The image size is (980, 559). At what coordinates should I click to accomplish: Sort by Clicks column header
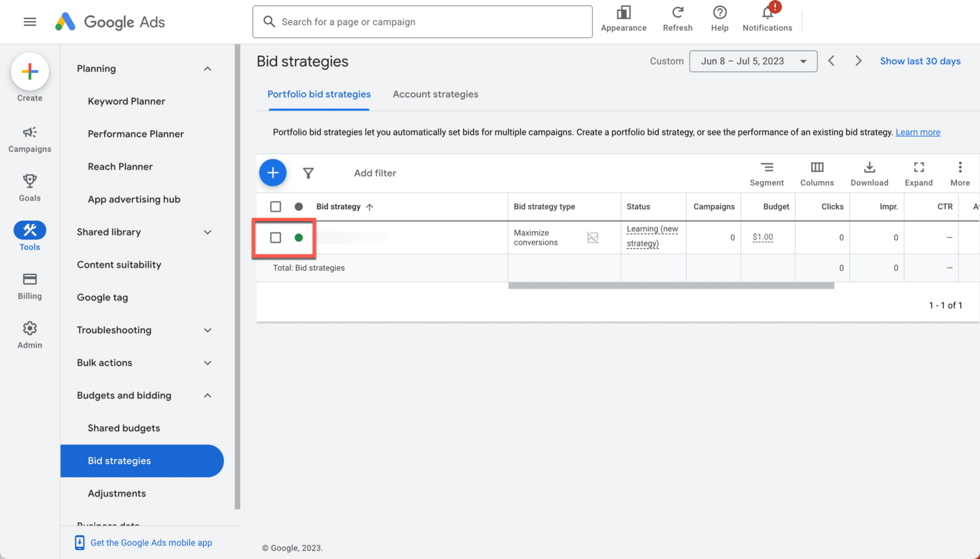[x=832, y=207]
